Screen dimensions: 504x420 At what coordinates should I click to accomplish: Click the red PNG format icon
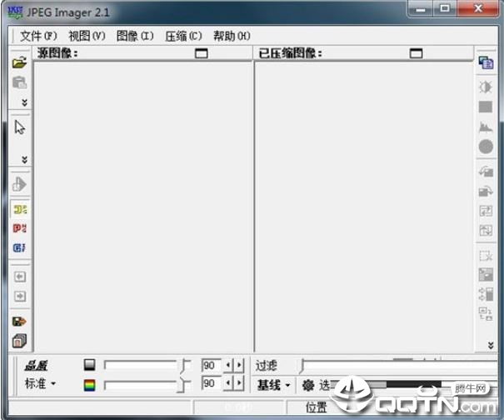pyautogui.click(x=19, y=228)
